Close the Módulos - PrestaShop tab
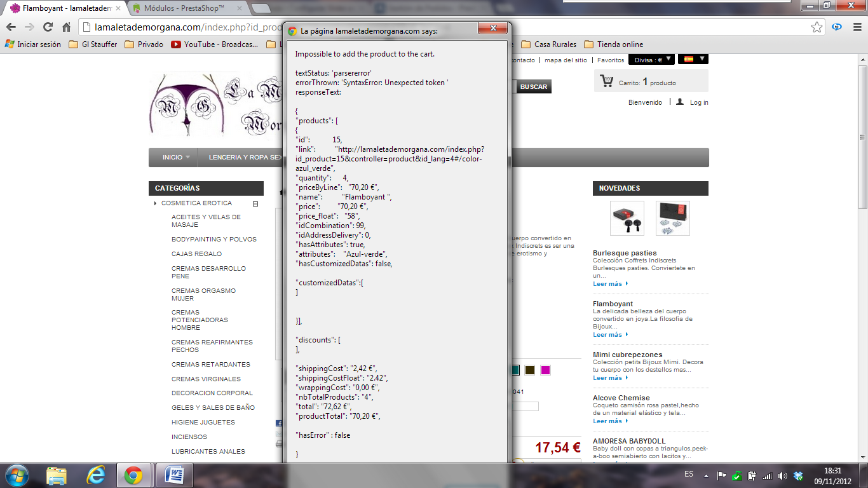Screen dimensions: 868x488 click(241, 9)
